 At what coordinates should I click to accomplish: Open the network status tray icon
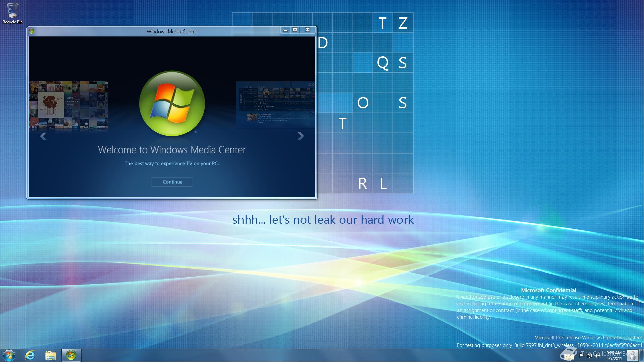click(589, 356)
